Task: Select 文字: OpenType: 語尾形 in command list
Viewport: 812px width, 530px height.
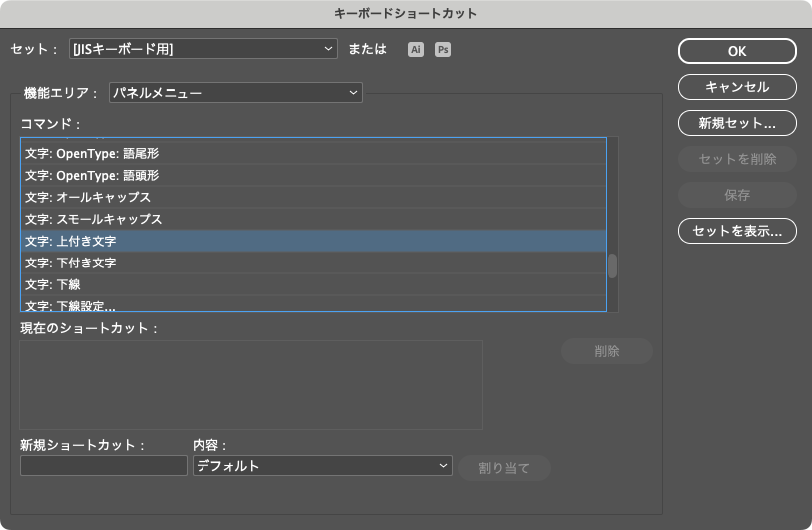Action: pyautogui.click(x=312, y=153)
